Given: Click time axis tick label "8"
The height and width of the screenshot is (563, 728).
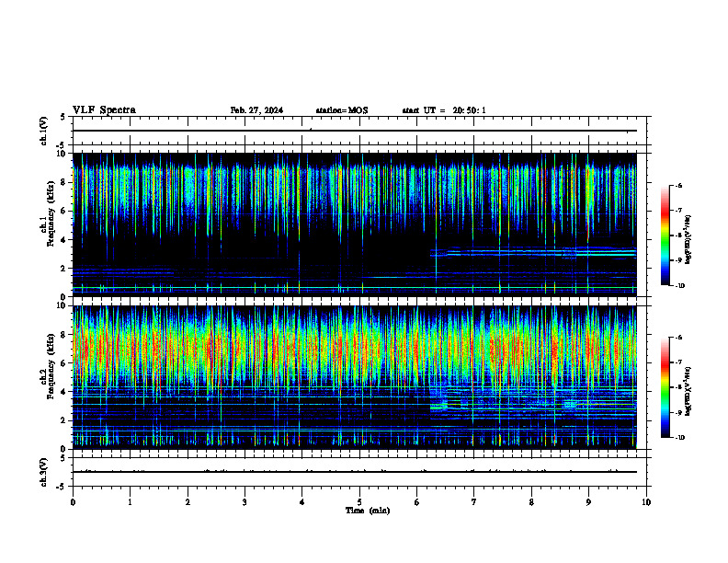Looking at the screenshot, I should (531, 502).
